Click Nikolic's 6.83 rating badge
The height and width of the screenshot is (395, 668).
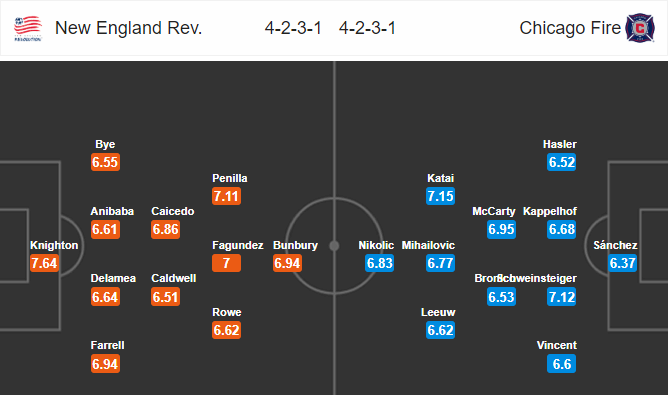click(380, 263)
